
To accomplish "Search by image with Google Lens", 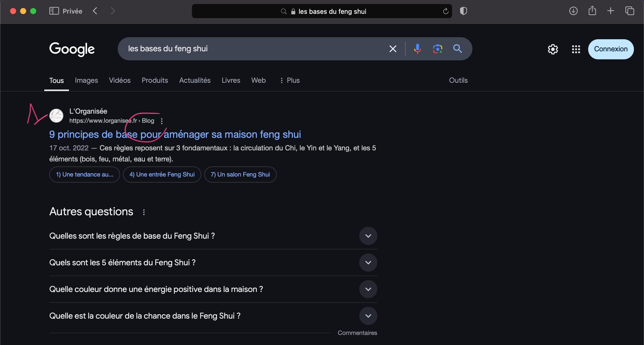I will click(x=437, y=49).
